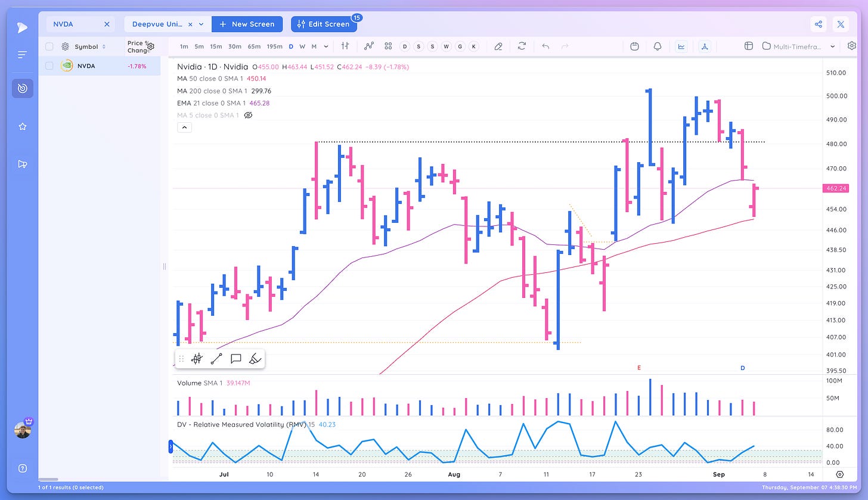The width and height of the screenshot is (868, 500).
Task: Click the red E earnings marker
Action: coord(638,368)
